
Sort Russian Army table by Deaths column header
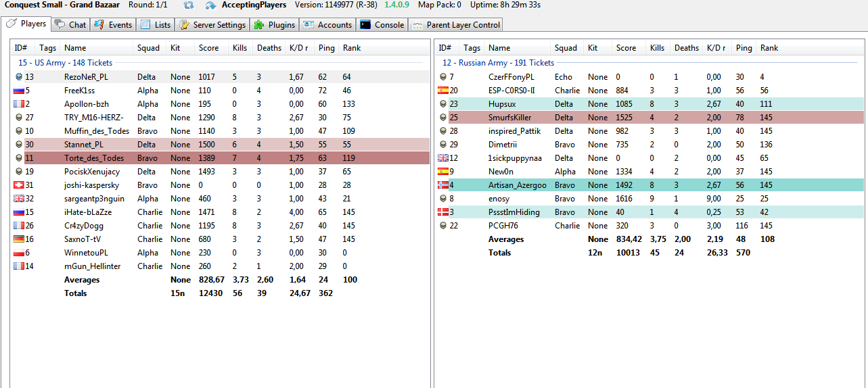686,48
